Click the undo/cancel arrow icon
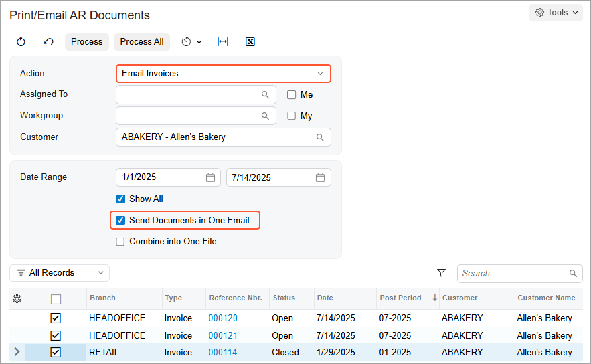This screenshot has width=591, height=364. pyautogui.click(x=48, y=42)
